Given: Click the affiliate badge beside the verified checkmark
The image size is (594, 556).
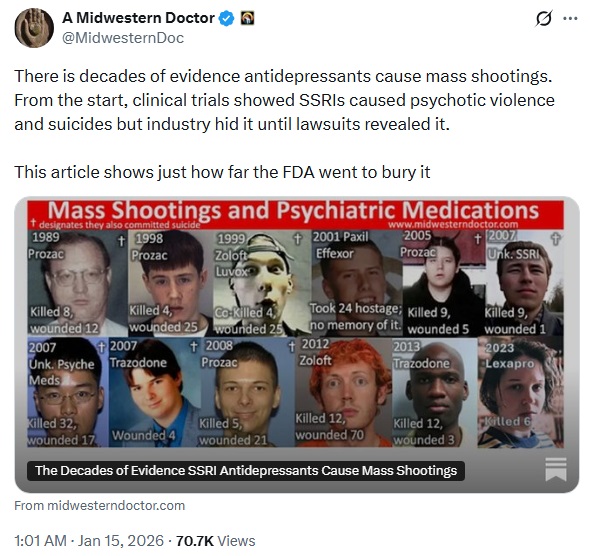Looking at the screenshot, I should click(x=248, y=18).
